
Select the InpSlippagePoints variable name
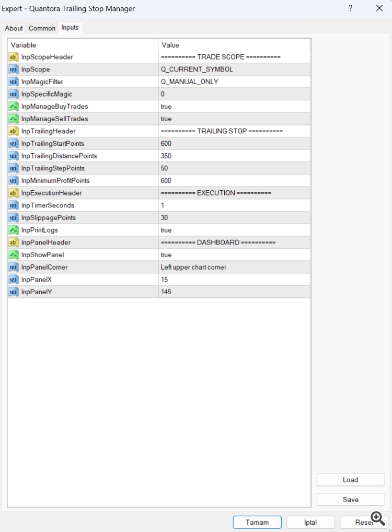click(x=49, y=218)
